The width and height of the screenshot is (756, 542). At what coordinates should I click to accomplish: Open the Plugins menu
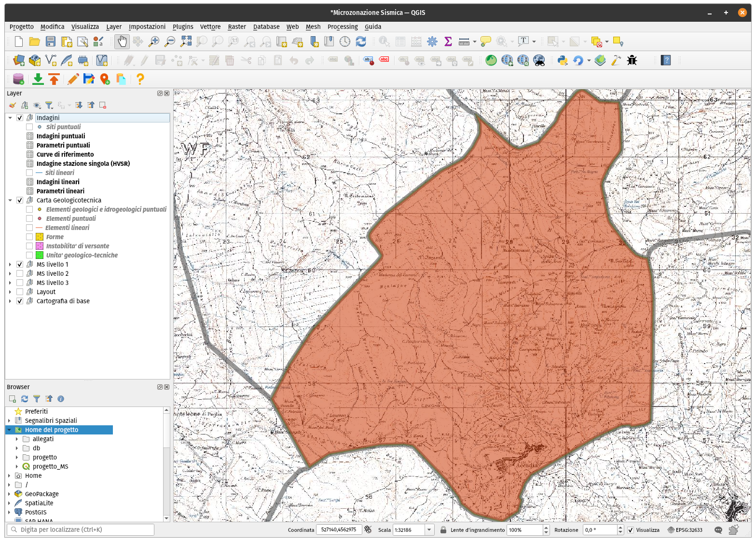pyautogui.click(x=183, y=27)
